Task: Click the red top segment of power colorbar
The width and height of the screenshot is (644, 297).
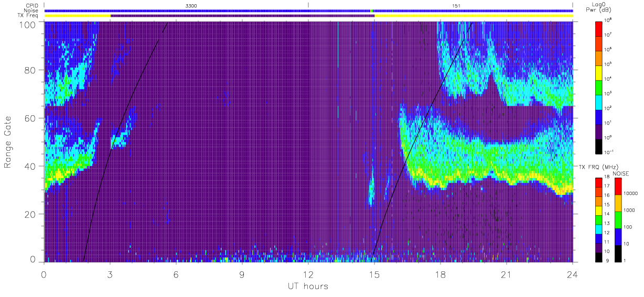Action: (599, 28)
